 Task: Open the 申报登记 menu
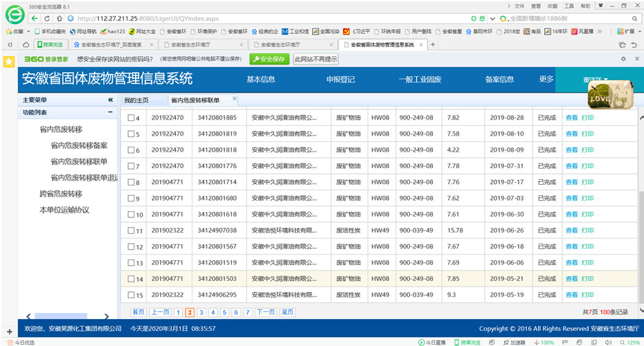340,80
